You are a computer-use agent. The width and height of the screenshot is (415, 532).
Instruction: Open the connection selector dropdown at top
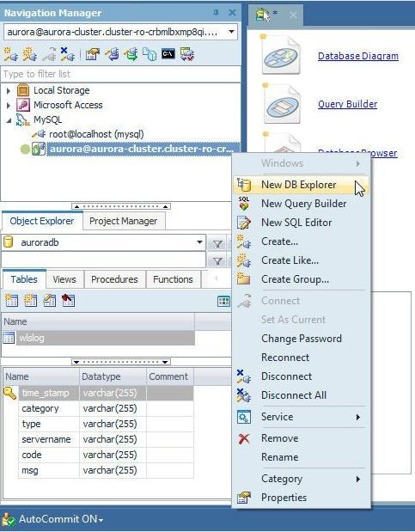231,32
